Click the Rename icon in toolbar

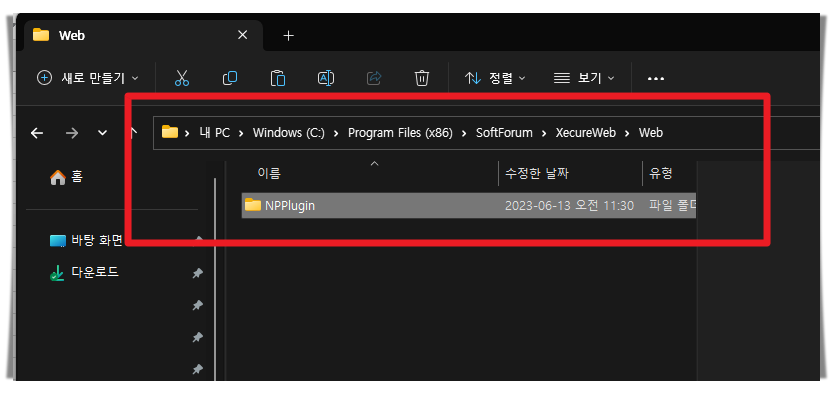(x=326, y=78)
